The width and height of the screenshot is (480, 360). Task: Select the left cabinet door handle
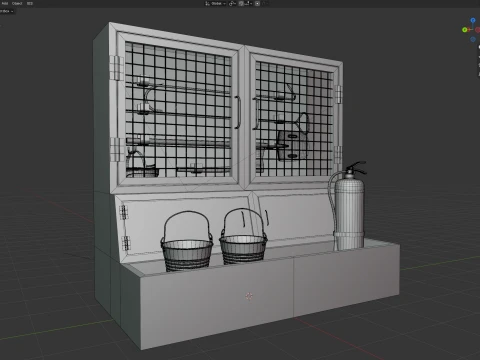pyautogui.click(x=238, y=112)
